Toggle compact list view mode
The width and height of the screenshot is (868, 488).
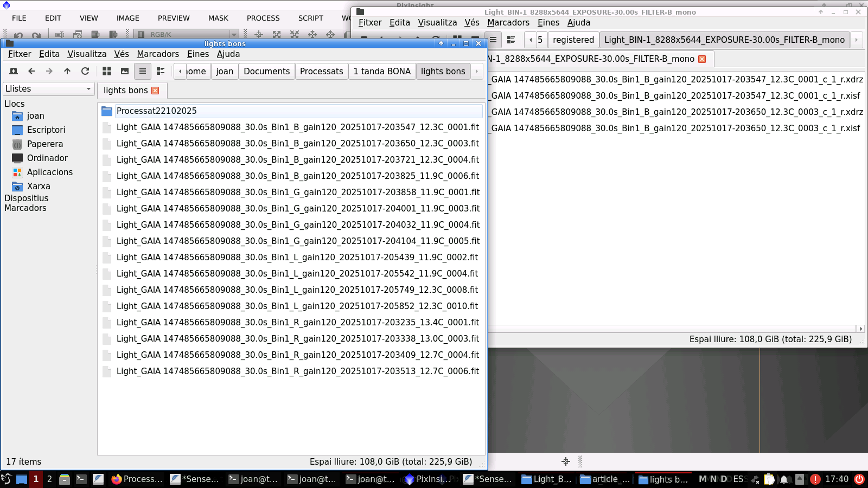(x=143, y=71)
